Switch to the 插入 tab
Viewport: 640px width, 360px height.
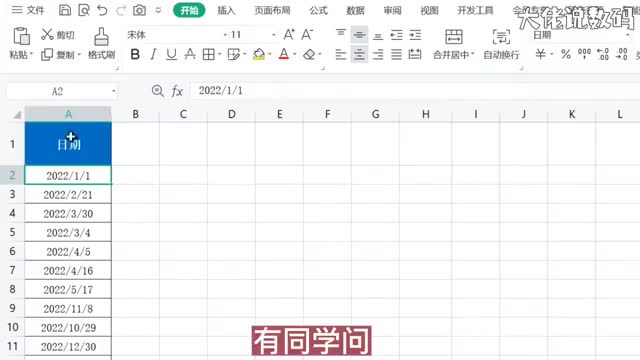pos(226,10)
